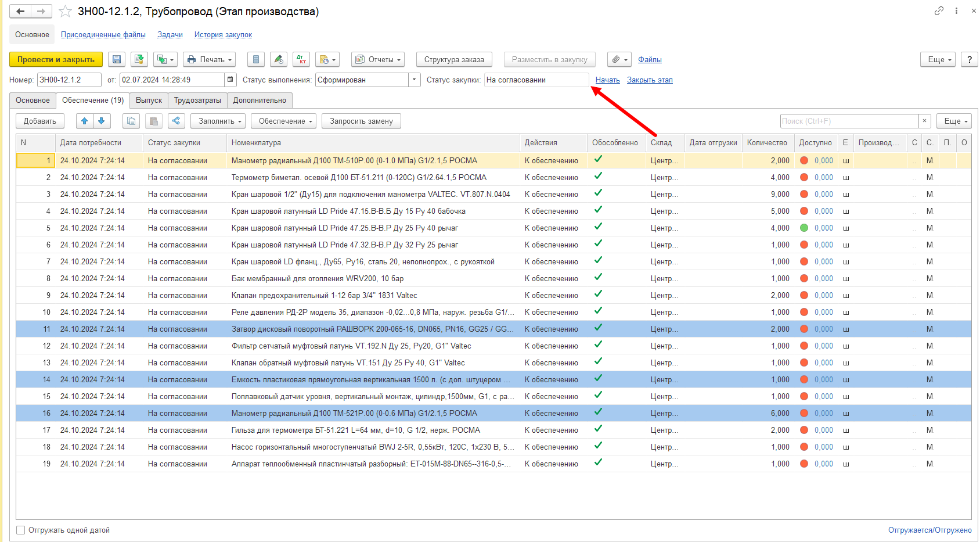
Task: Open the Печать dropdown menu
Action: pos(210,59)
